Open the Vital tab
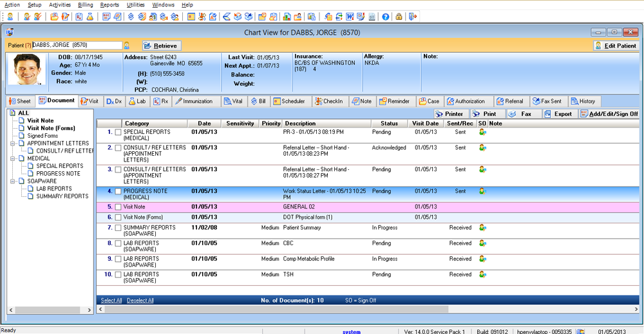Screen dimensions: 644x334 tap(233, 101)
